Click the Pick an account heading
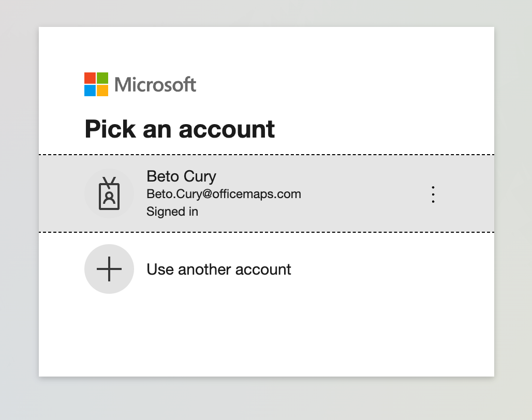 pyautogui.click(x=180, y=129)
